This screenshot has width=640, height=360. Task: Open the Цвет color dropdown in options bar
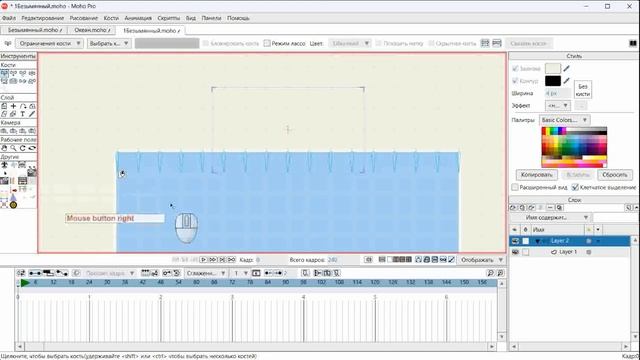pyautogui.click(x=349, y=43)
